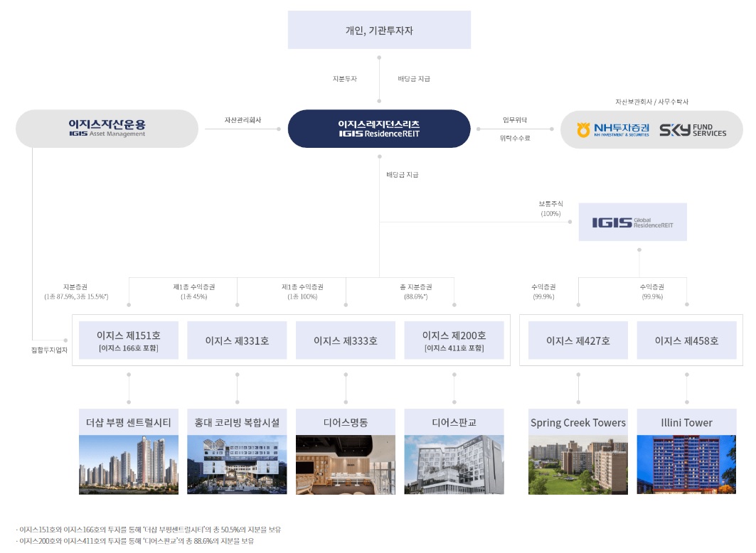Click the 제1종 수익증권 (1종 100%) label

point(302,291)
